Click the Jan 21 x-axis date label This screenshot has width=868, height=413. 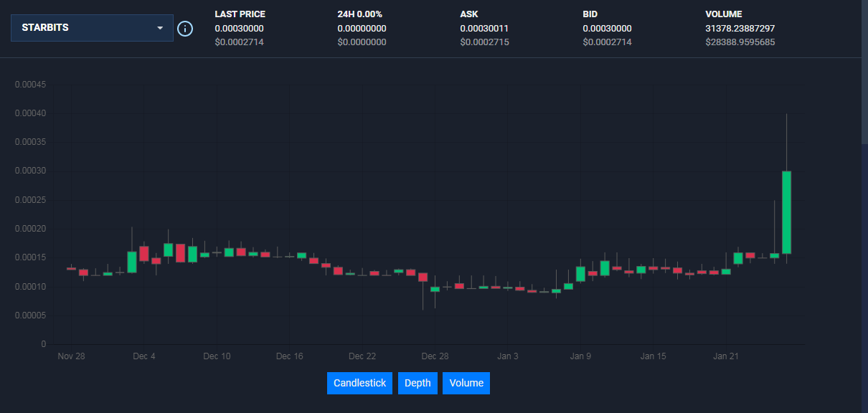point(726,356)
